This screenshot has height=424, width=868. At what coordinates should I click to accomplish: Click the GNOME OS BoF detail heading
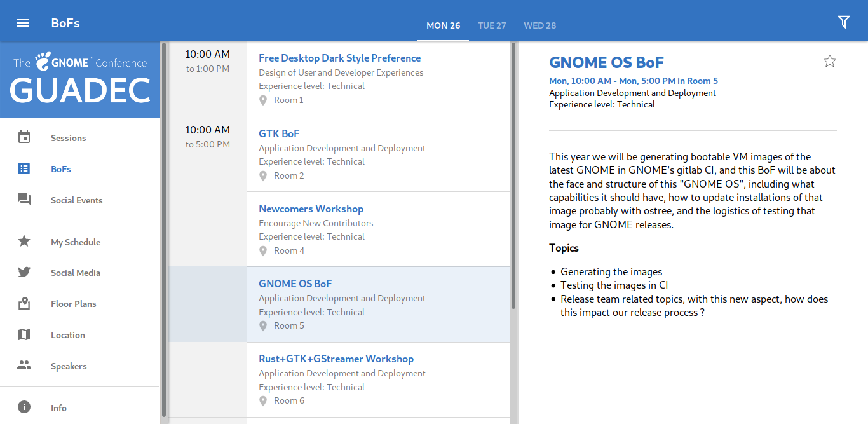click(607, 62)
